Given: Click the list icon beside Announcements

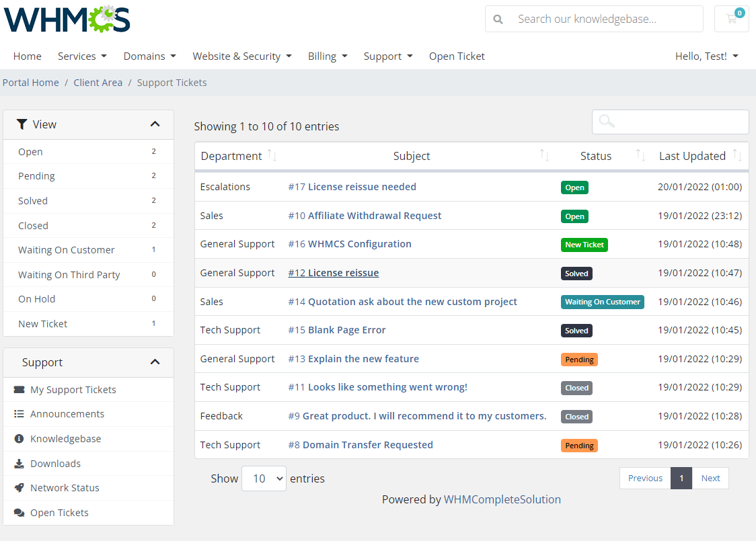Looking at the screenshot, I should tap(20, 414).
